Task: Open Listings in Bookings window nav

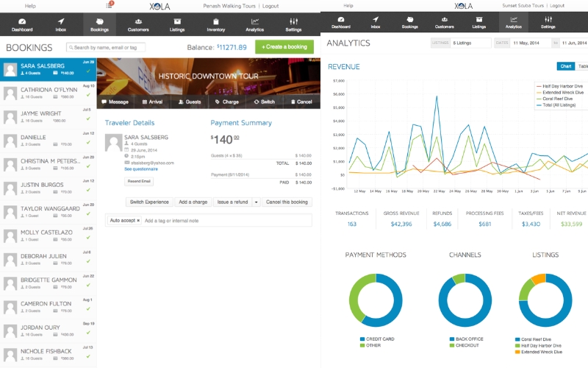Action: tap(177, 25)
